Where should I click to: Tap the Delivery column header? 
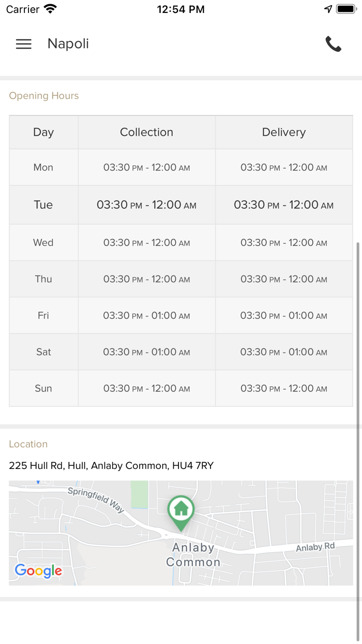pos(284,133)
